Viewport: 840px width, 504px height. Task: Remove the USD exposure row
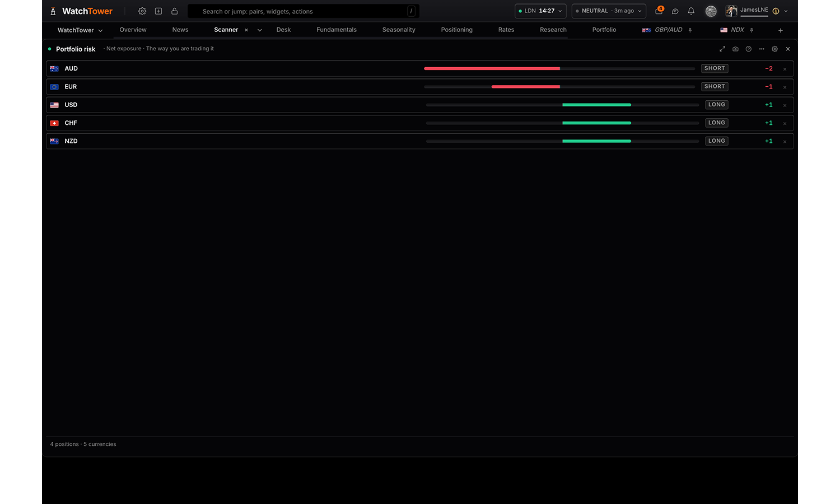pyautogui.click(x=785, y=105)
